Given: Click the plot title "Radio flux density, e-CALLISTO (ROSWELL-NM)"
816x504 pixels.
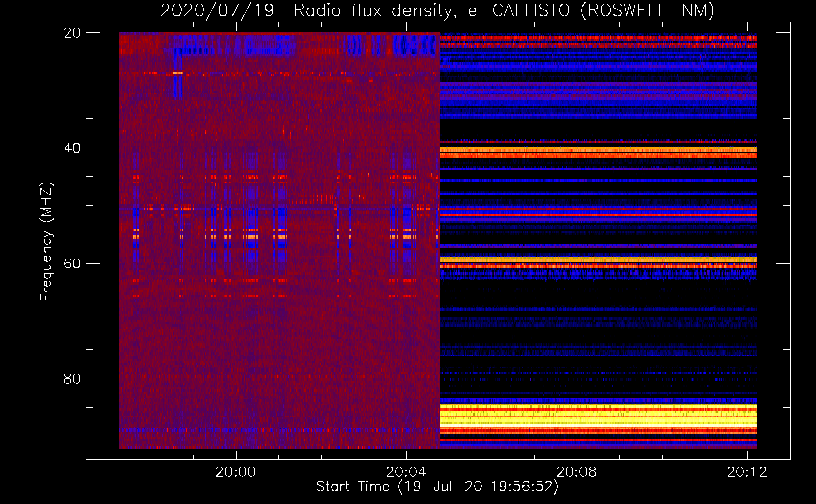Looking at the screenshot, I should click(x=504, y=10).
